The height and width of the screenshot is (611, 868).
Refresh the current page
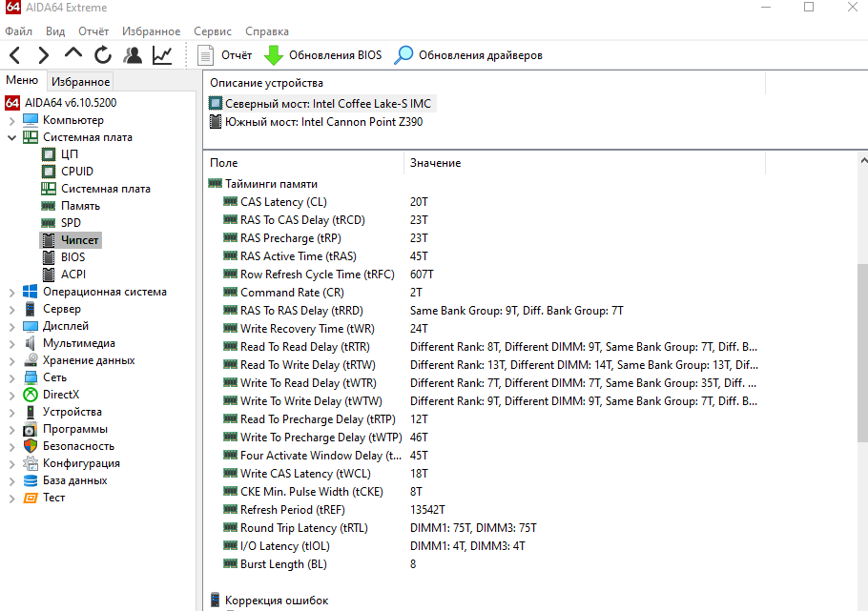[x=103, y=55]
